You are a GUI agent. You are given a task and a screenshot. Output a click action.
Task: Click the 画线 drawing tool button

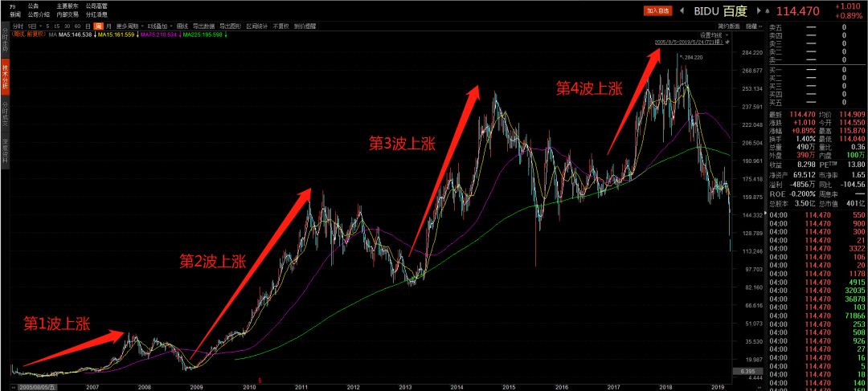(x=182, y=26)
